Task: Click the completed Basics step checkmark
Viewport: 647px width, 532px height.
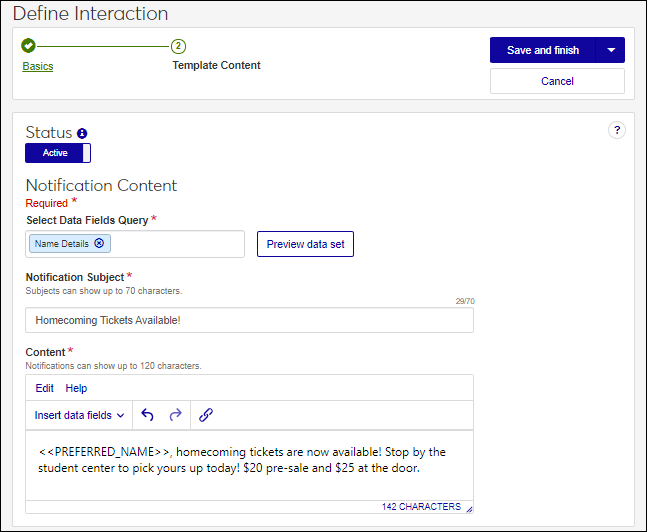Action: coord(28,46)
